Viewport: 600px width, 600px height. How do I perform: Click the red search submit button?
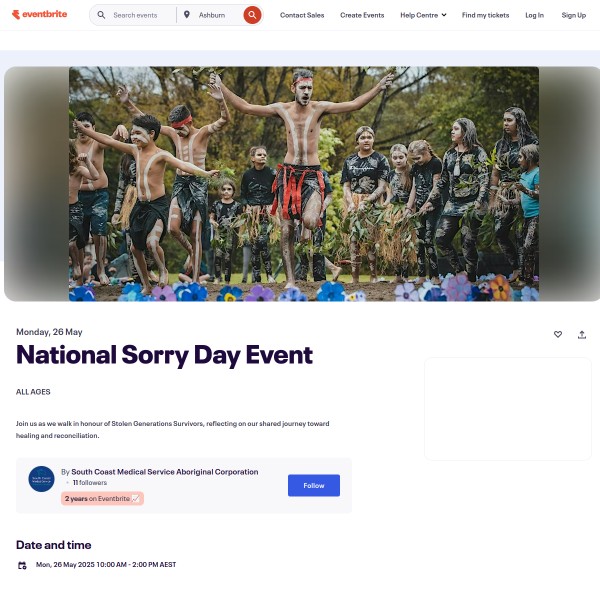(252, 15)
